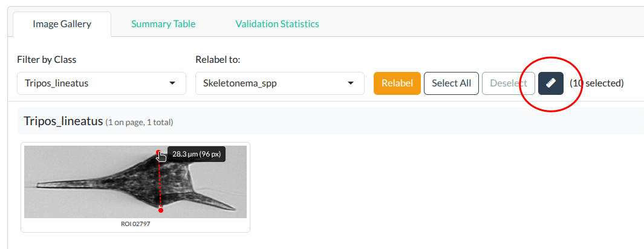Click the "Relabel to:" label
644x249 pixels.
click(x=218, y=60)
